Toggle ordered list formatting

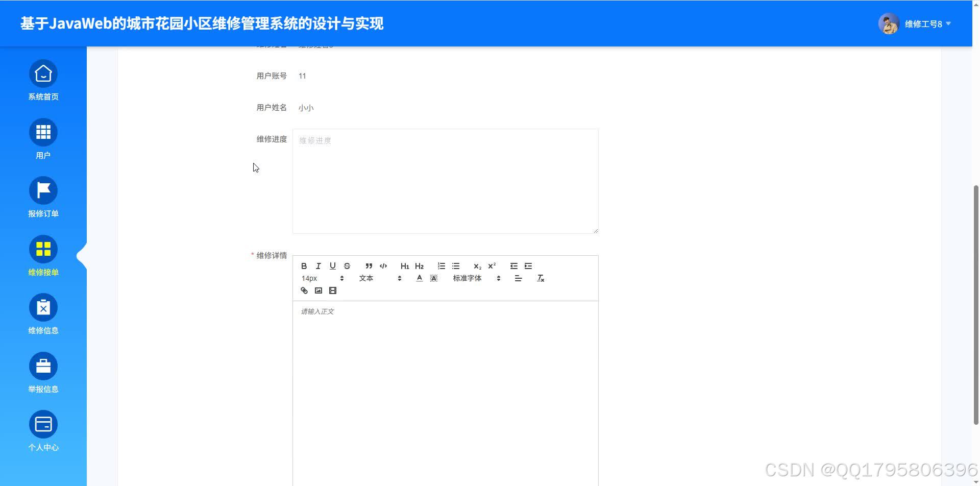pyautogui.click(x=441, y=265)
